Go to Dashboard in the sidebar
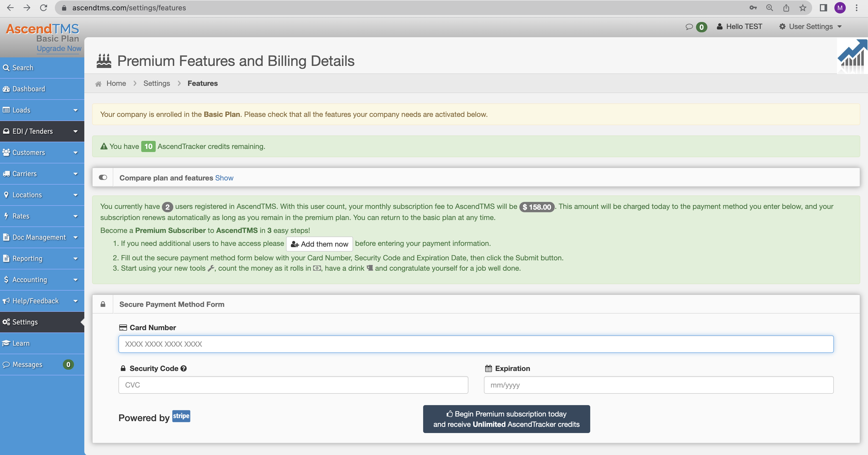Screen dimensions: 868x455 click(x=42, y=89)
